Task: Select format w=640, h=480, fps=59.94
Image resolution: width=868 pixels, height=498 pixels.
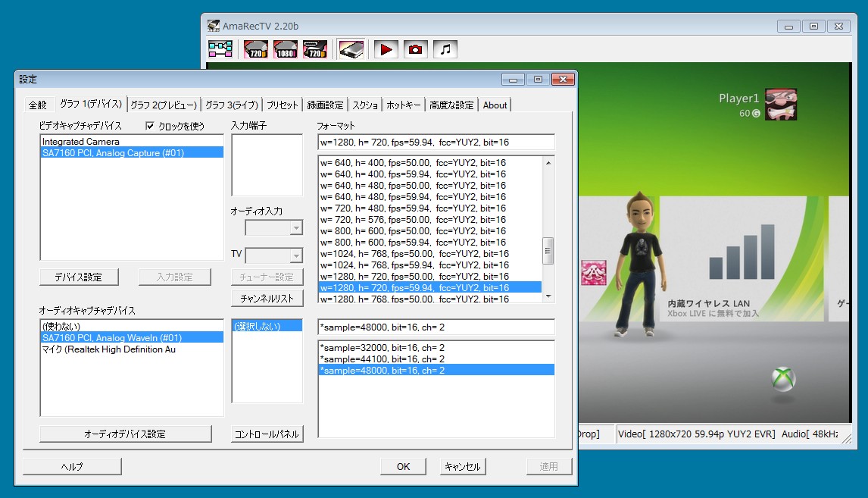Action: pyautogui.click(x=429, y=196)
